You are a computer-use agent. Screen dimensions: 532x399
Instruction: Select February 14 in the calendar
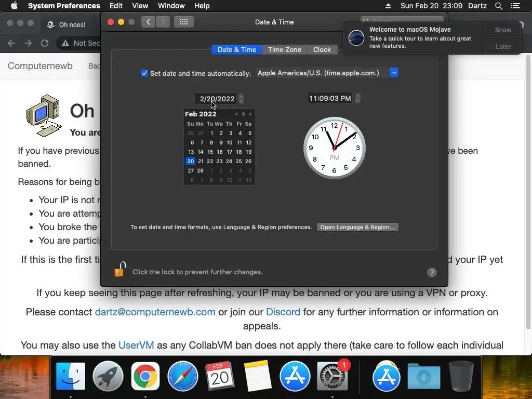[x=201, y=152]
